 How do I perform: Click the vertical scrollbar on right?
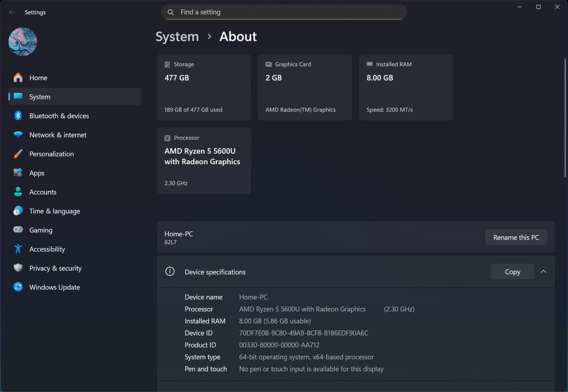coord(565,118)
